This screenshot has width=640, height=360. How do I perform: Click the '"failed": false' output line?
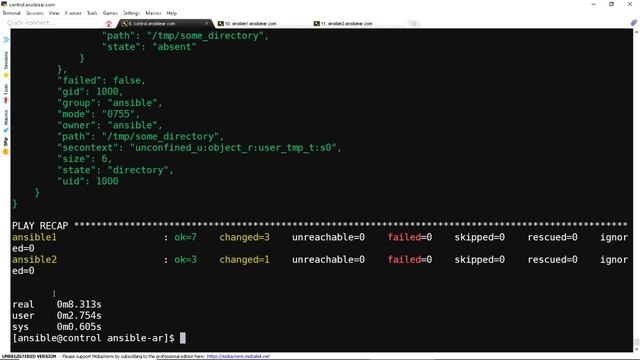pyautogui.click(x=101, y=80)
